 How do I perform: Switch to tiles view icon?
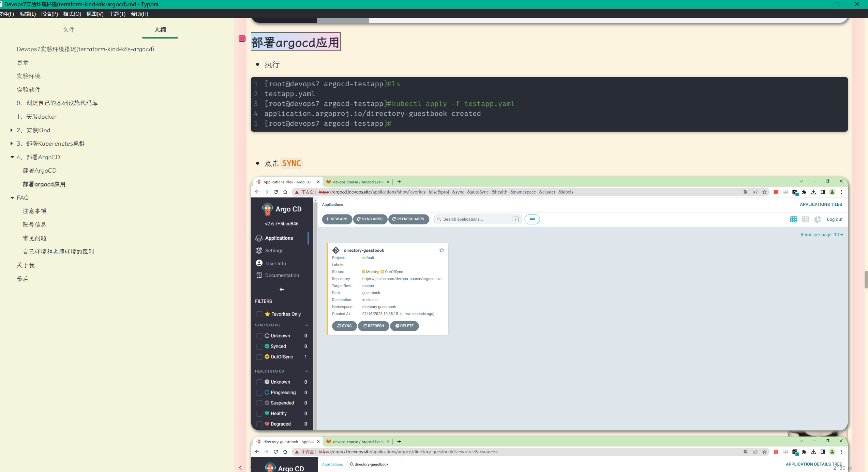point(794,219)
